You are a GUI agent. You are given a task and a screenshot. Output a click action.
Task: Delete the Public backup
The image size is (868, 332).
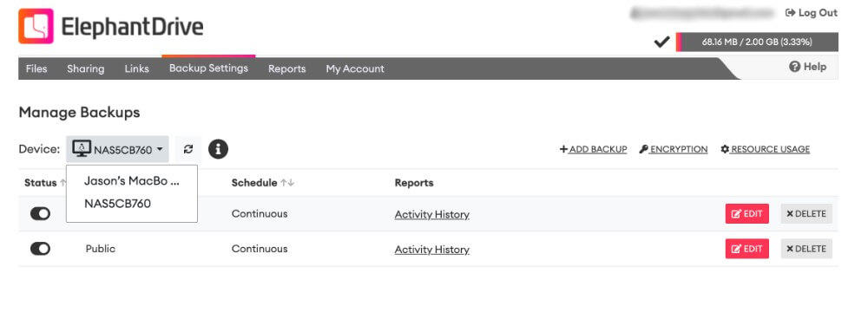[806, 249]
